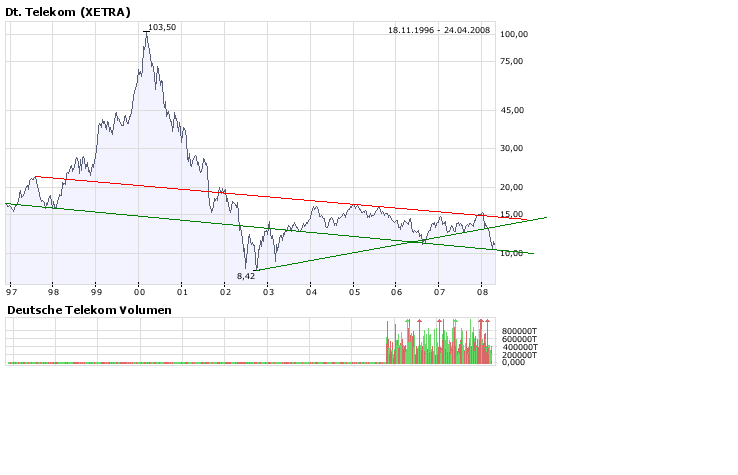Click the year label 02 on time axis
Viewport: 738px width, 475px height.
click(225, 292)
